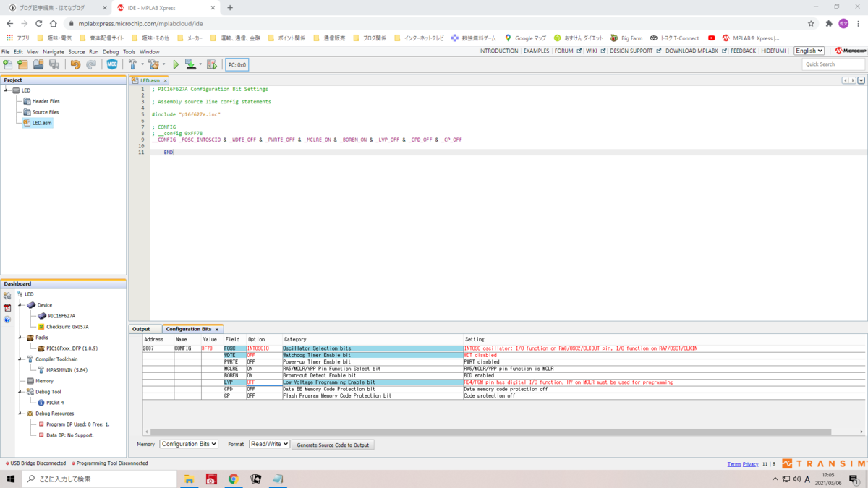Click Generate Source Code to Output button
The height and width of the screenshot is (488, 868).
point(333,445)
